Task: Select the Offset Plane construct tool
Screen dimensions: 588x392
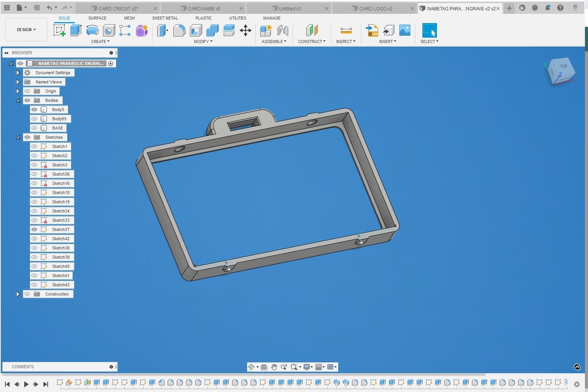Action: point(312,30)
